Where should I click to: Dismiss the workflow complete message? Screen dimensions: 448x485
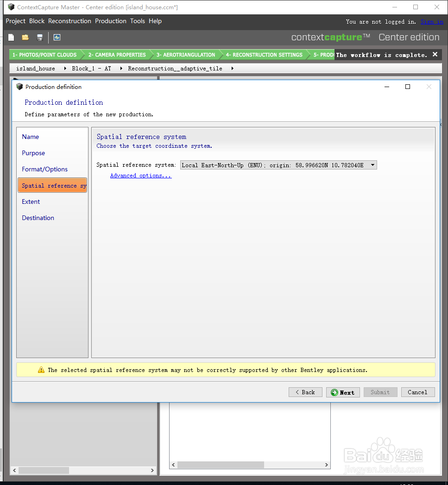[435, 55]
